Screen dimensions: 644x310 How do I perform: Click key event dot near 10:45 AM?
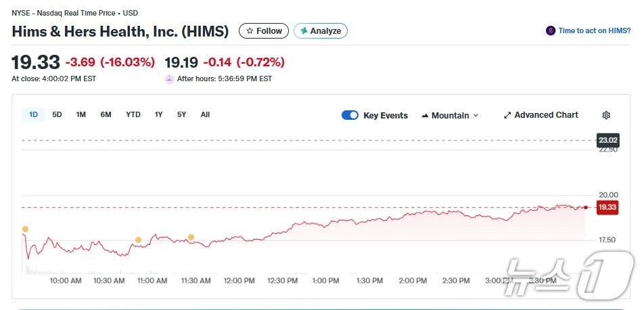tap(138, 240)
